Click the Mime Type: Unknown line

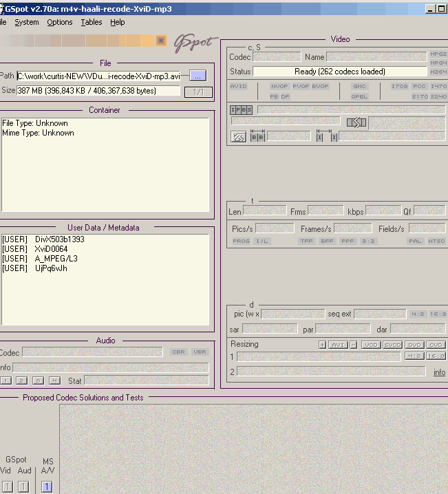click(38, 133)
